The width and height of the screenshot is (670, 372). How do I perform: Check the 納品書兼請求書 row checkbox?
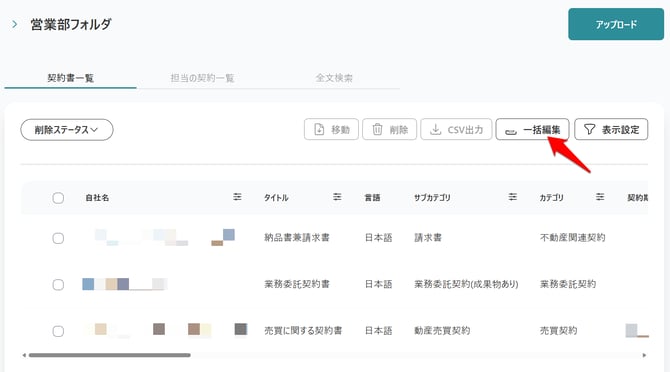(x=58, y=238)
